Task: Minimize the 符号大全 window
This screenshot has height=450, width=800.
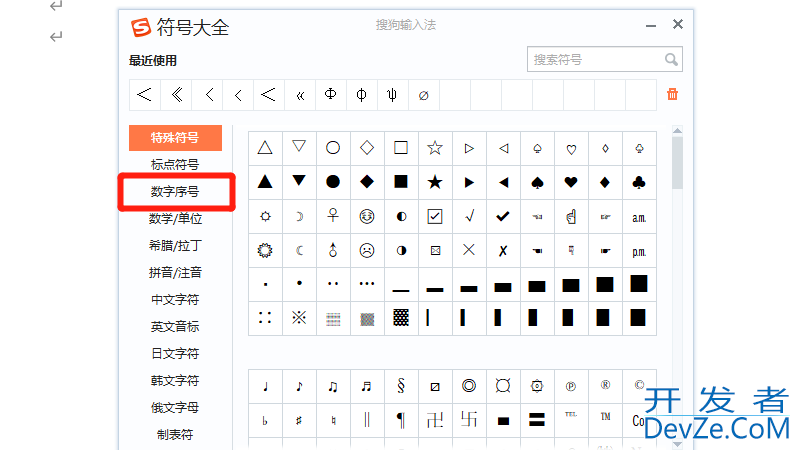Action: 651,25
